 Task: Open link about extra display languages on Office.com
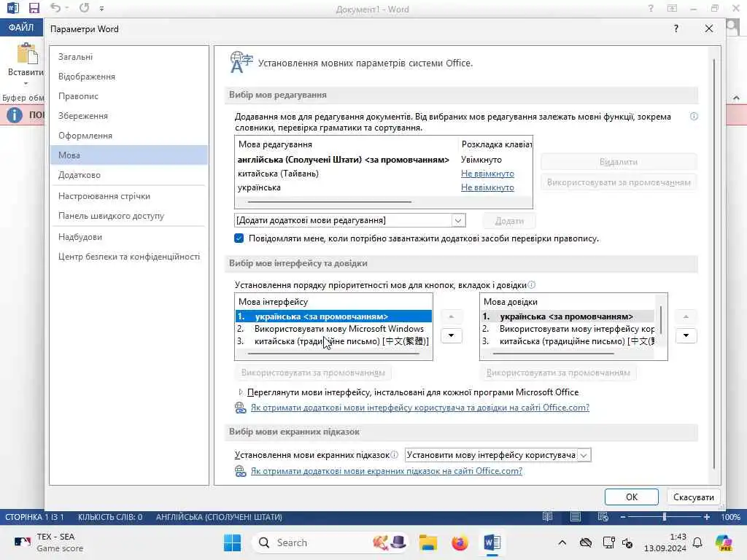click(419, 408)
